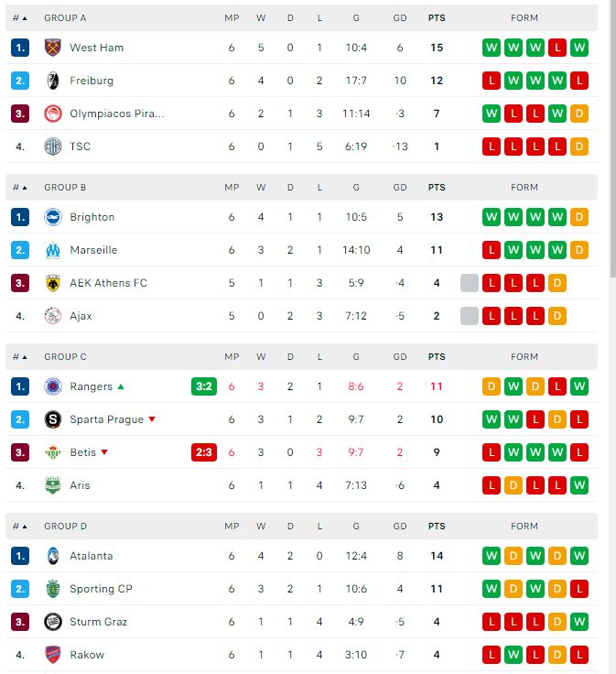Click the Brighton club badge

(52, 217)
